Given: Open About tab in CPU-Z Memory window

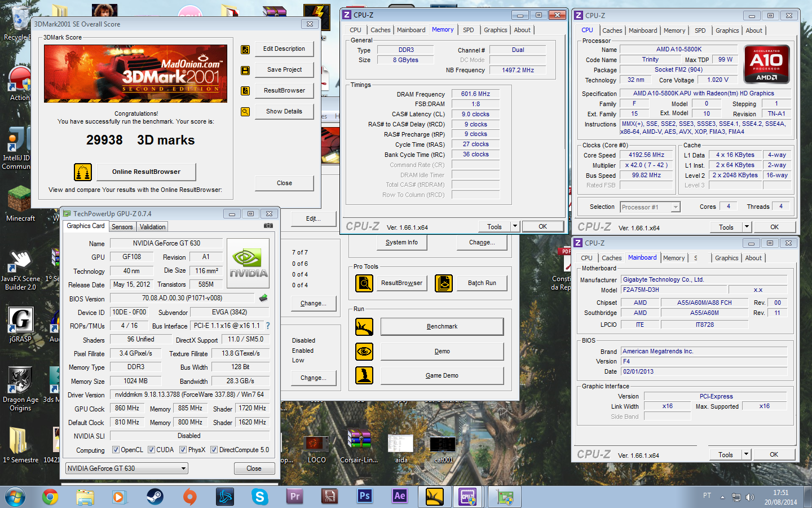Looking at the screenshot, I should (x=522, y=30).
